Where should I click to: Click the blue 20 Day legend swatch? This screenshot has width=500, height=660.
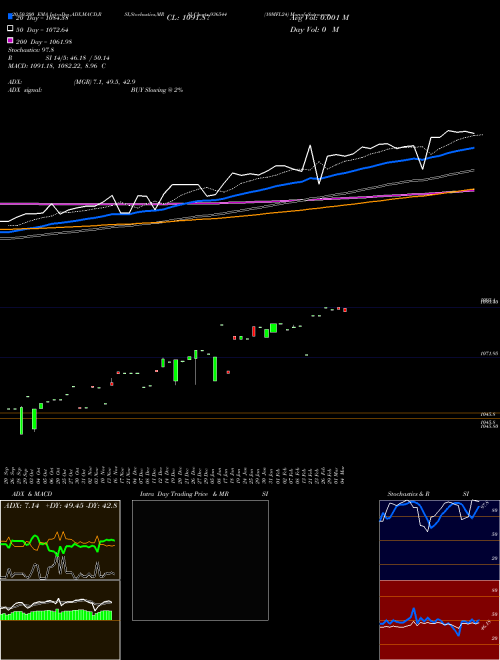pyautogui.click(x=11, y=16)
